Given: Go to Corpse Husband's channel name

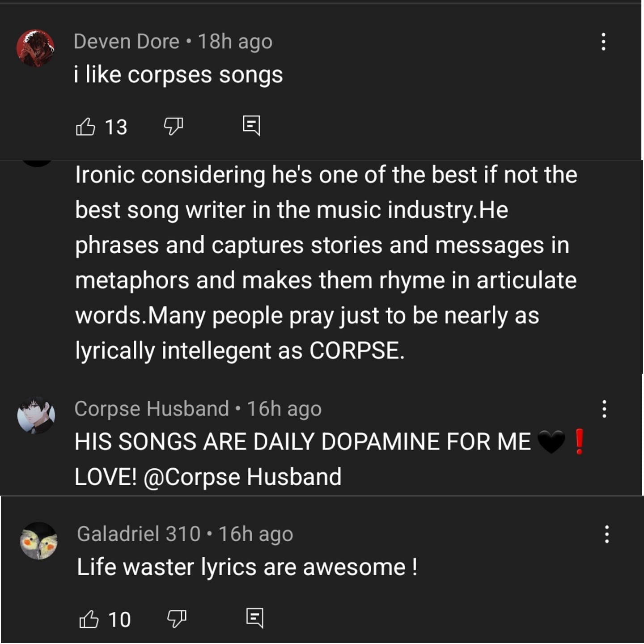Looking at the screenshot, I should (152, 409).
